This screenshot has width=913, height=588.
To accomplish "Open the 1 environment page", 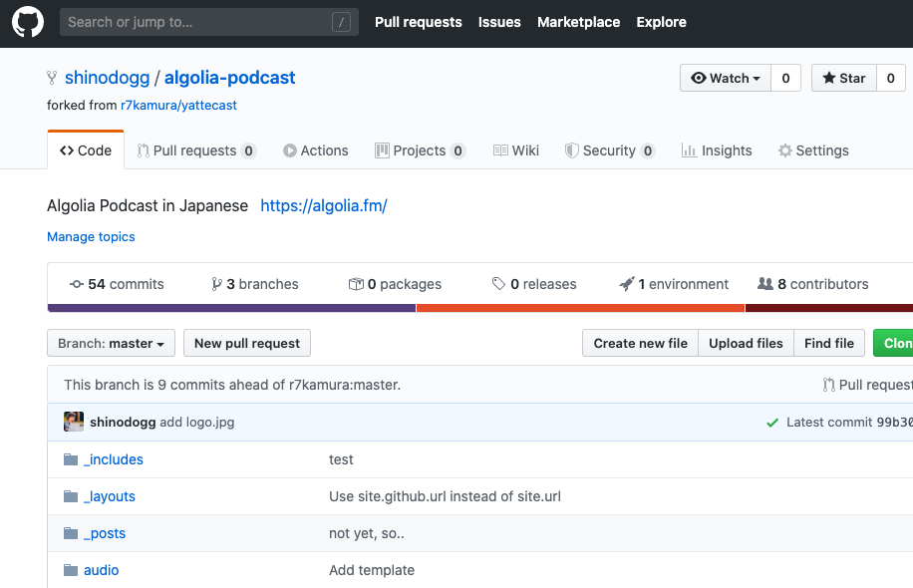I will click(674, 284).
